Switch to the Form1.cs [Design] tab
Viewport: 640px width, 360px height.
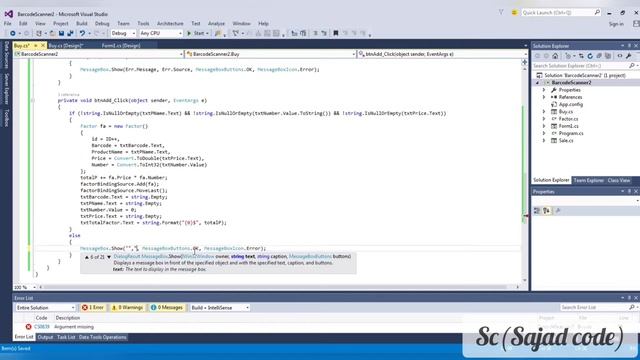(121, 46)
